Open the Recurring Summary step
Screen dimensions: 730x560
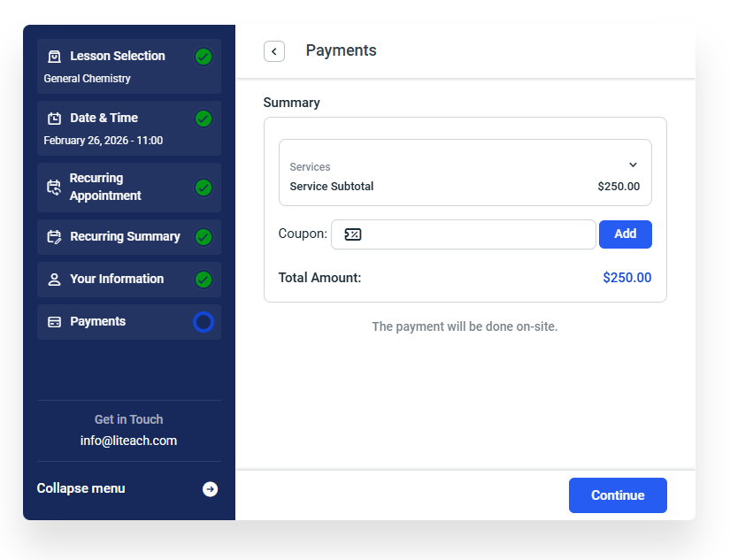pyautogui.click(x=129, y=237)
